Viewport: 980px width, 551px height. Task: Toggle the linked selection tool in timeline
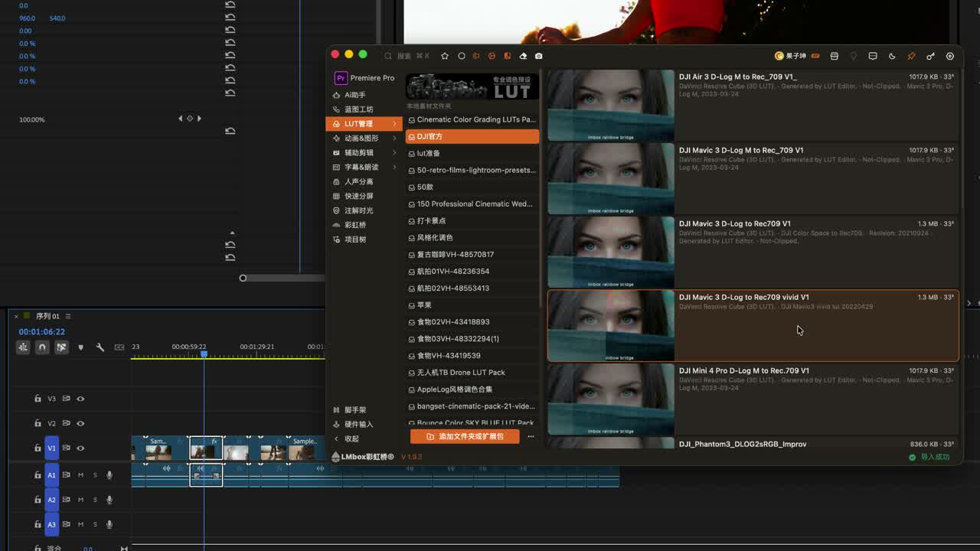click(61, 347)
